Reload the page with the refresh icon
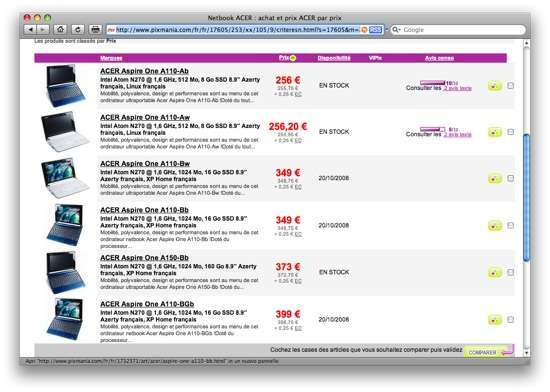Image resolution: width=550 pixels, height=392 pixels. click(x=78, y=29)
